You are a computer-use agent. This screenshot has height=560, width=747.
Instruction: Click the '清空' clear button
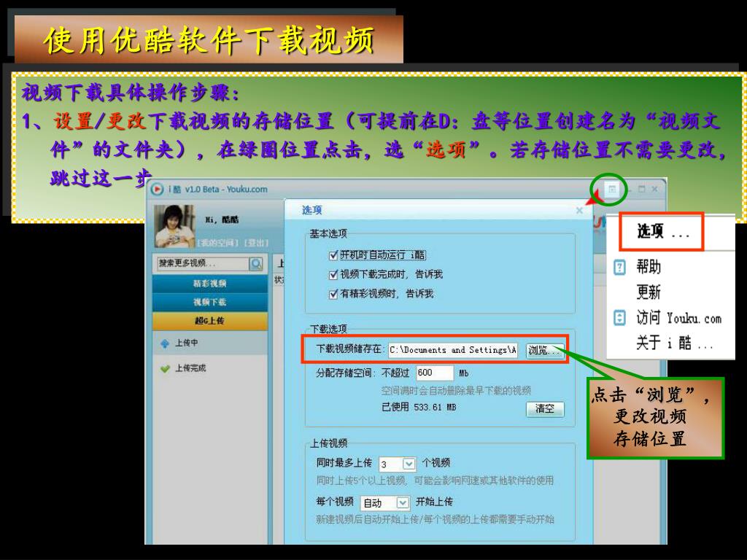point(545,408)
